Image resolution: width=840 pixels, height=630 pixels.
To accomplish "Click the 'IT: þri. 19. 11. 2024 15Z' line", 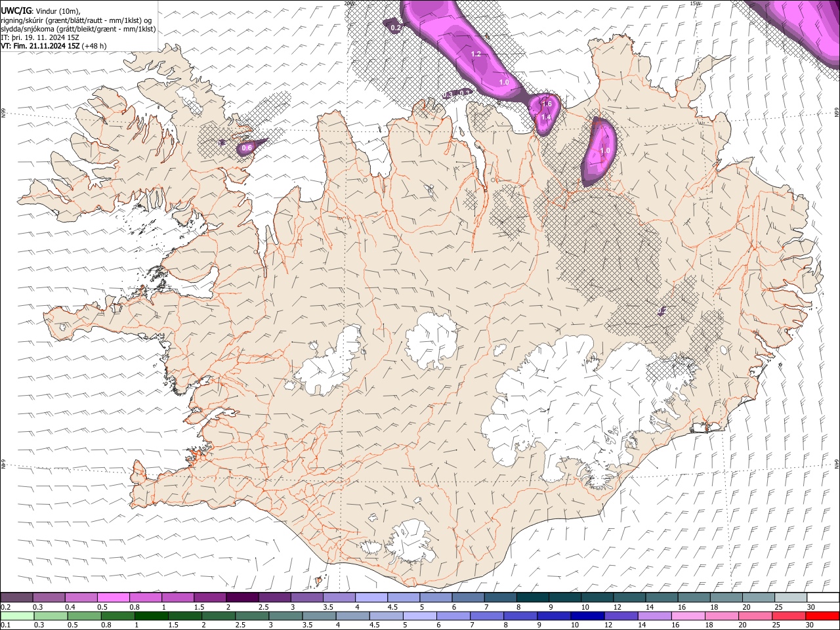I will tap(41, 37).
